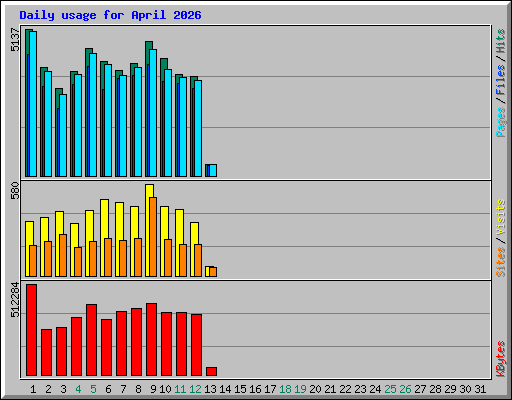
Task: Click the Files legend label
Action: [x=501, y=80]
